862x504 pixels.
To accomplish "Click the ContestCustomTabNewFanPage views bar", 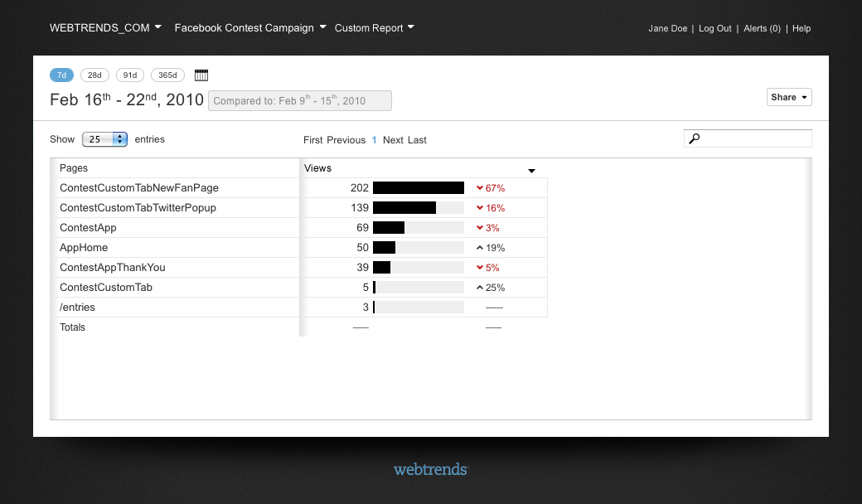I will point(418,188).
